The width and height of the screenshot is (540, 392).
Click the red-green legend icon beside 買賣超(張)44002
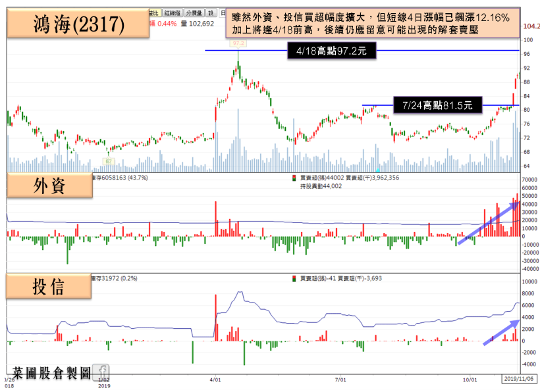(x=294, y=178)
